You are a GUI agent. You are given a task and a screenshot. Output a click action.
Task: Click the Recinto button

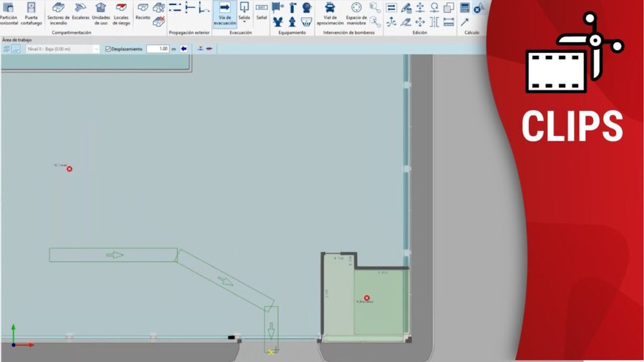click(x=143, y=13)
